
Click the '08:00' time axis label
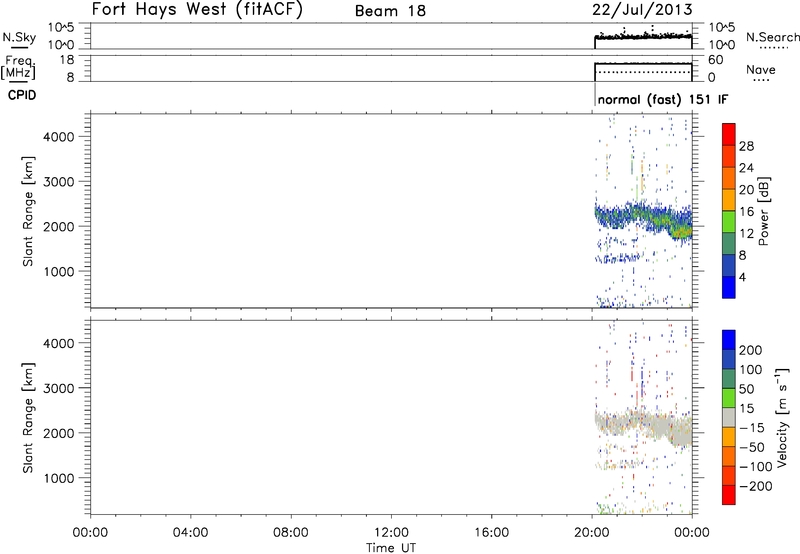click(x=290, y=533)
